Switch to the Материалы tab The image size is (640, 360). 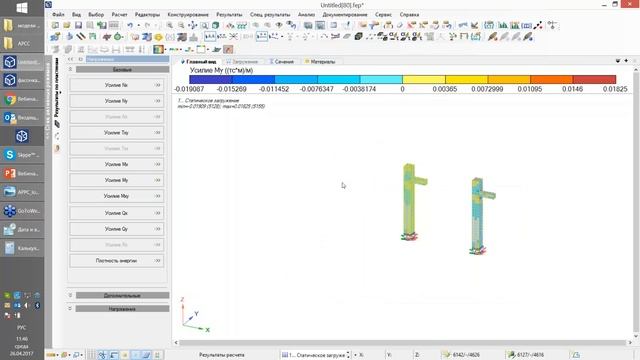coord(320,62)
